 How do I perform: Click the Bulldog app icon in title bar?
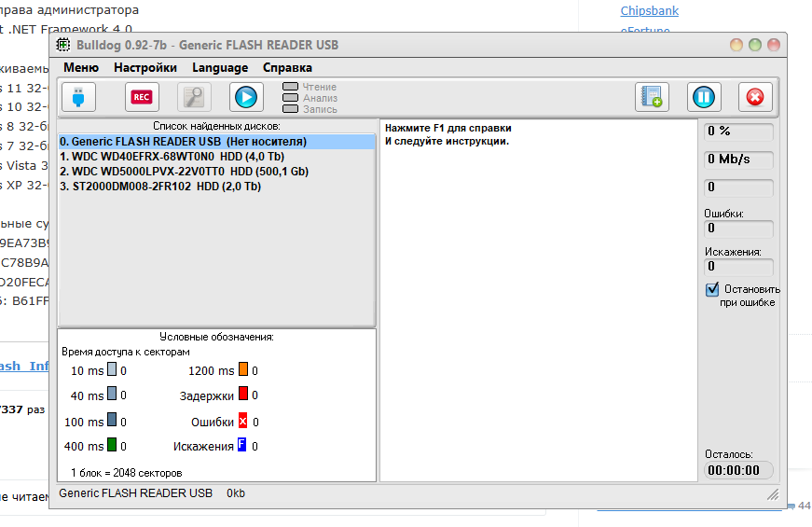pyautogui.click(x=63, y=45)
